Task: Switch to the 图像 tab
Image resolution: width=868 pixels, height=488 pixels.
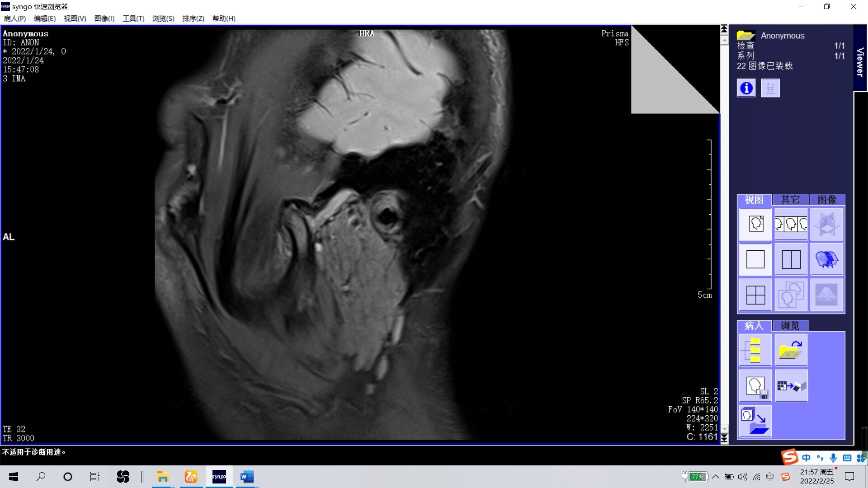Action: (827, 200)
